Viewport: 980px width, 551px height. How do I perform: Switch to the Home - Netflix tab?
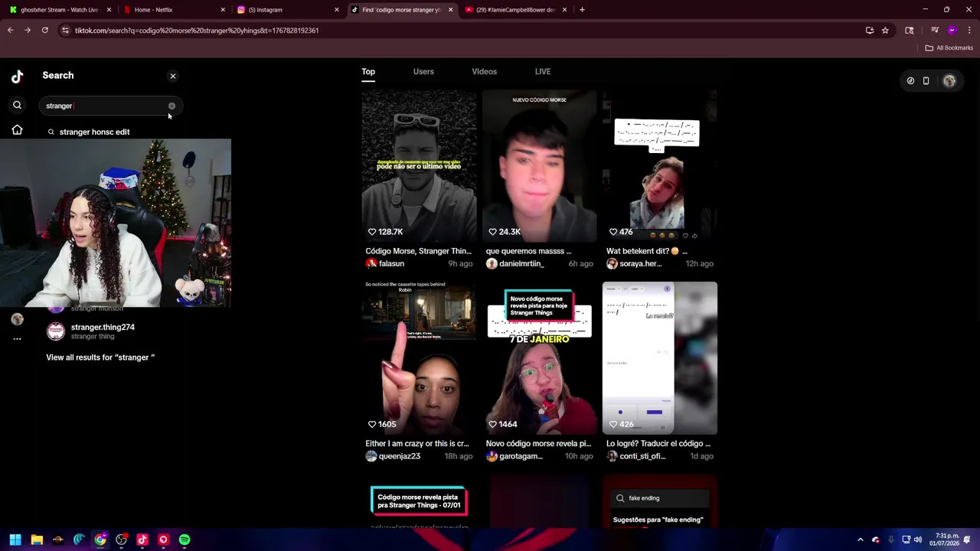coord(172,10)
